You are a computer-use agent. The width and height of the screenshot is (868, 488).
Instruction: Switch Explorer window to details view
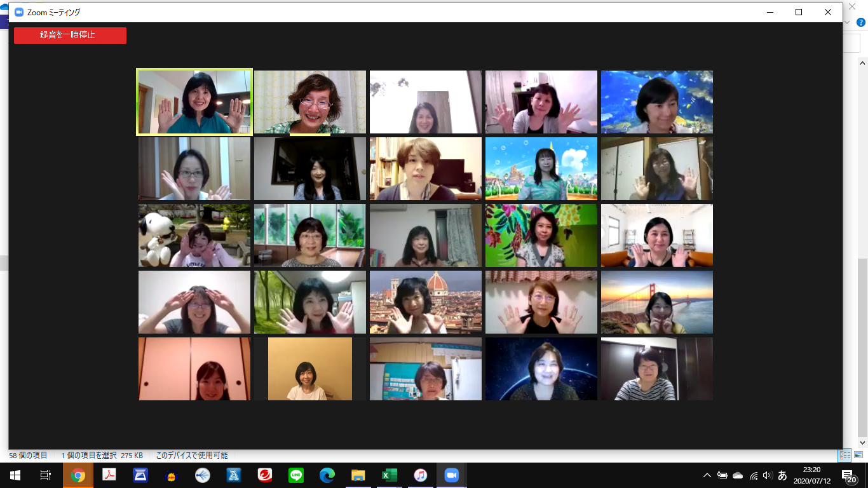(x=845, y=455)
